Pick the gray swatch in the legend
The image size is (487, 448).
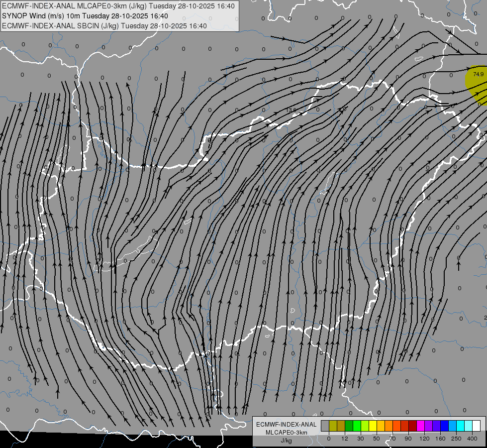(x=325, y=426)
